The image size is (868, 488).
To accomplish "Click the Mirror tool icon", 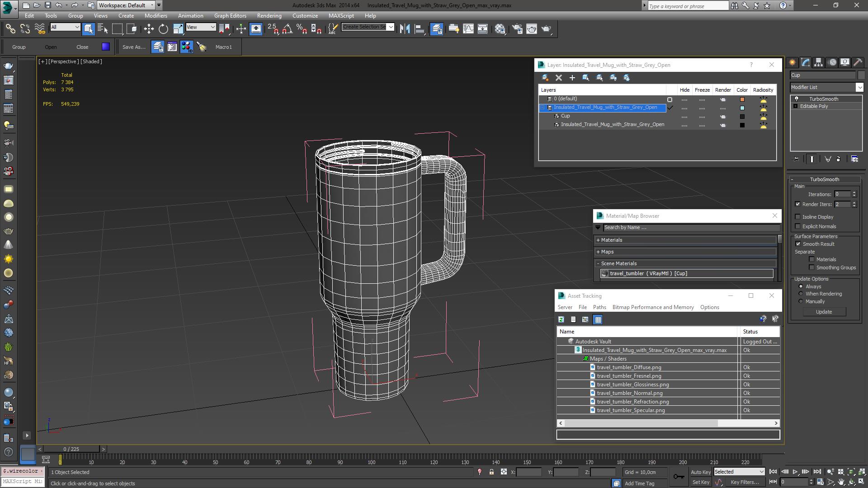I will point(405,29).
